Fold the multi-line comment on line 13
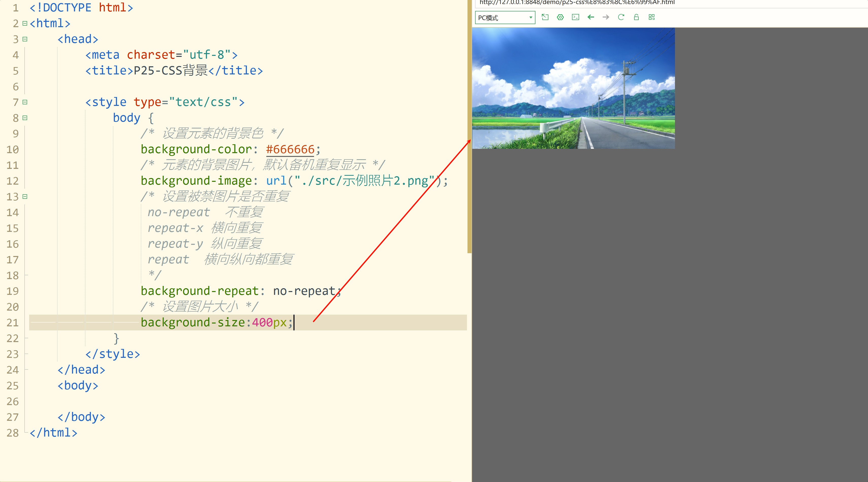 click(25, 196)
